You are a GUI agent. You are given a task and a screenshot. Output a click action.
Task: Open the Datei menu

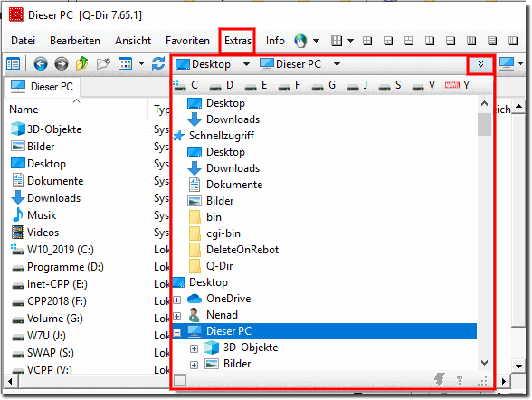click(x=24, y=41)
